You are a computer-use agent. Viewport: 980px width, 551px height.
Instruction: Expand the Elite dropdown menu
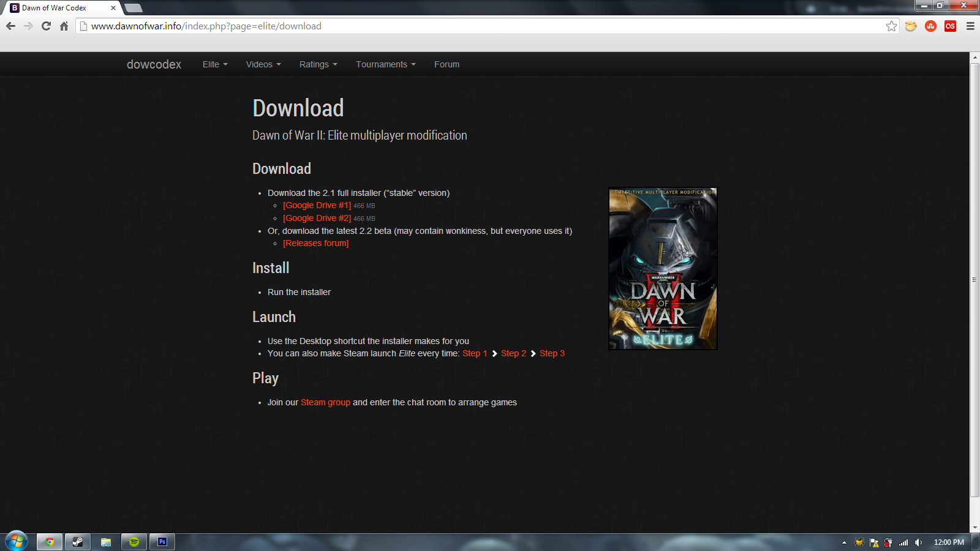click(x=215, y=64)
